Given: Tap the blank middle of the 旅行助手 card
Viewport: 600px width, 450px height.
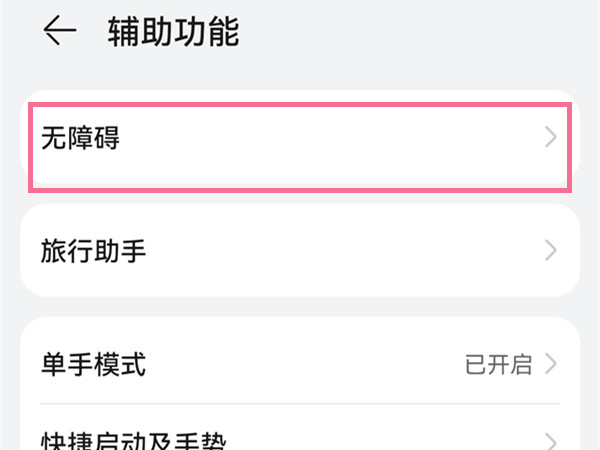Looking at the screenshot, I should pos(320,250).
